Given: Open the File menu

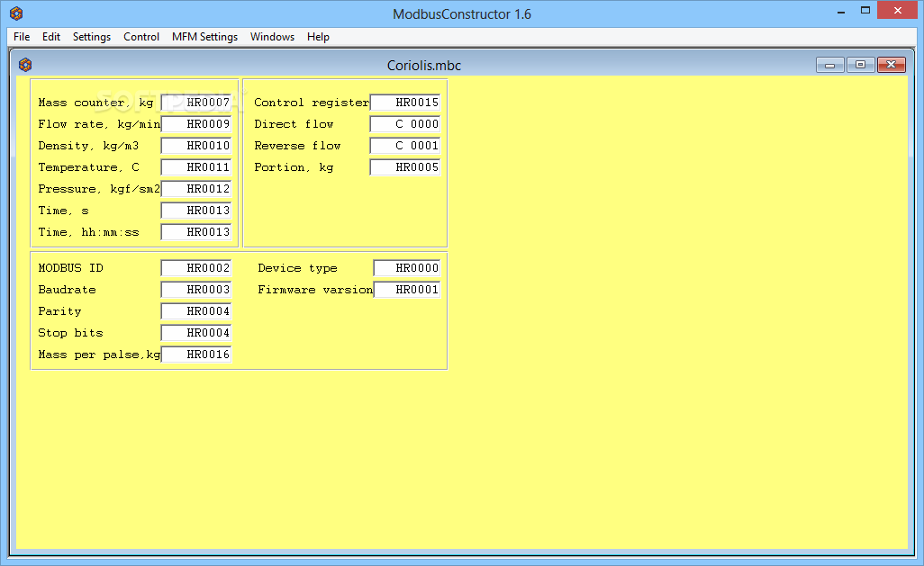Looking at the screenshot, I should point(22,37).
